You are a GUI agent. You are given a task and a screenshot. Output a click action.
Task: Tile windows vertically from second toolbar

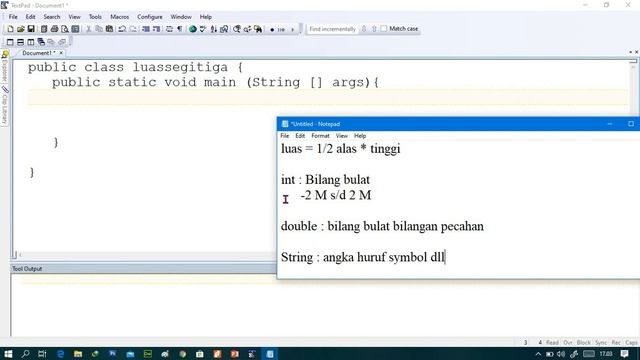(31, 42)
